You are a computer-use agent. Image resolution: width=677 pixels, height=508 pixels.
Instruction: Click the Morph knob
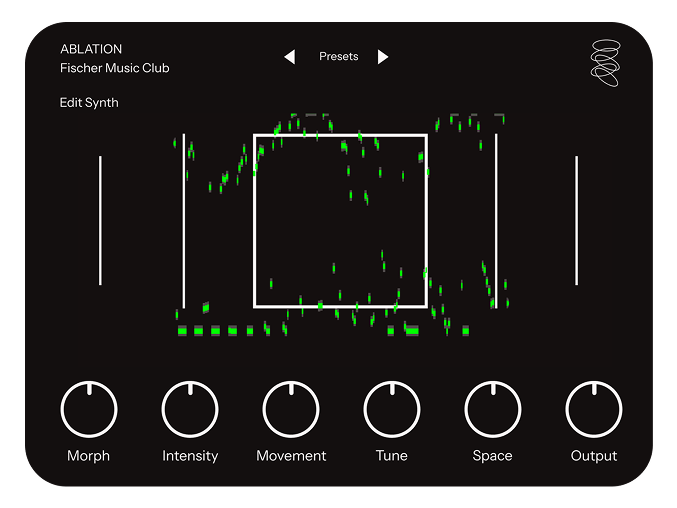(89, 409)
